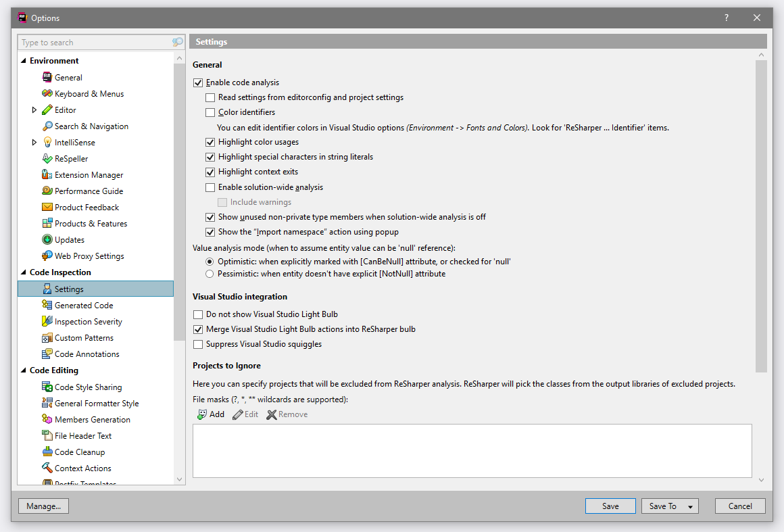Screen dimensions: 784x532
Task: Check Do not show Visual Studio Light Bulb
Action: 198,314
